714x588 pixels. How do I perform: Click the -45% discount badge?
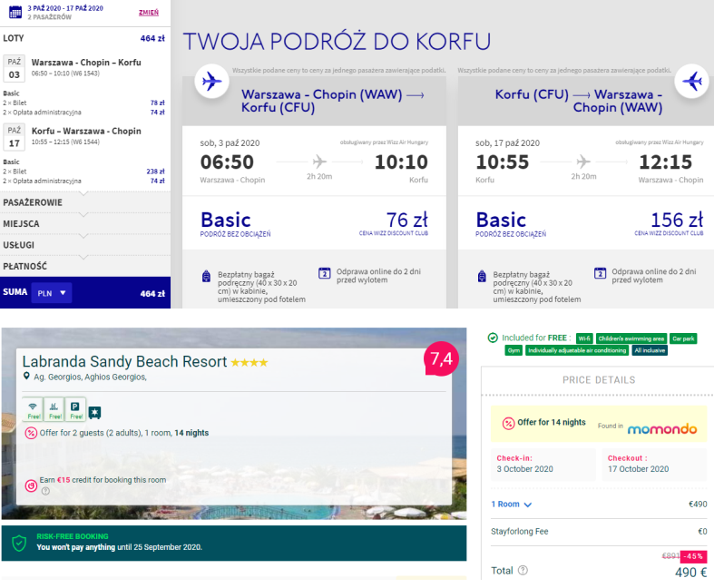(694, 556)
